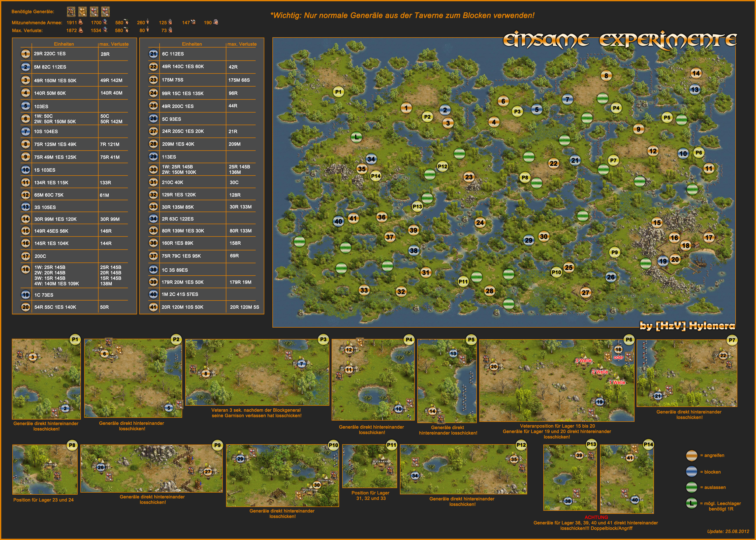Click camp 41 badge in the right units table
Image resolution: width=756 pixels, height=540 pixels.
point(153,307)
